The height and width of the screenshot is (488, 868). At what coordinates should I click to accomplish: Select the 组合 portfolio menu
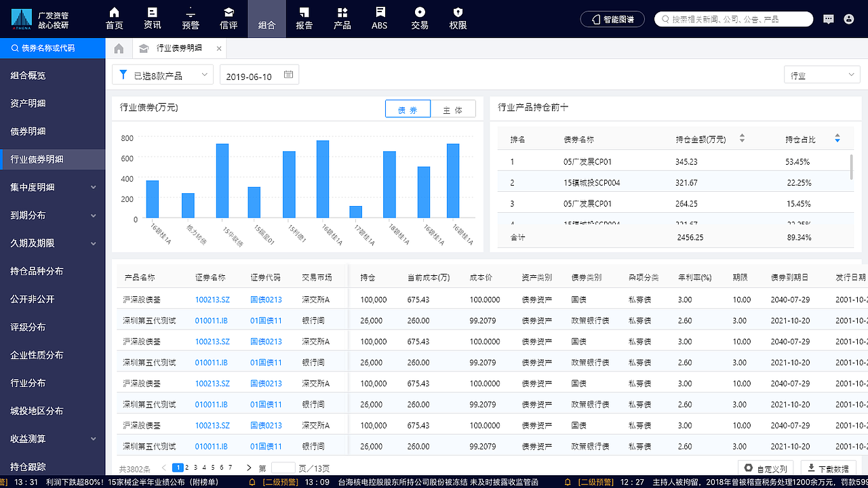pyautogui.click(x=267, y=18)
